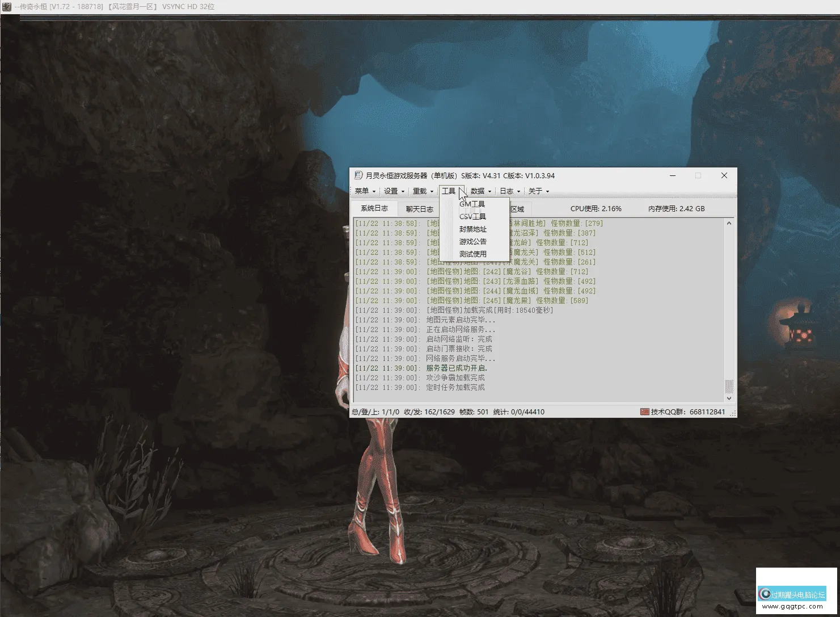Open the 菜单 dropdown menu

(365, 191)
